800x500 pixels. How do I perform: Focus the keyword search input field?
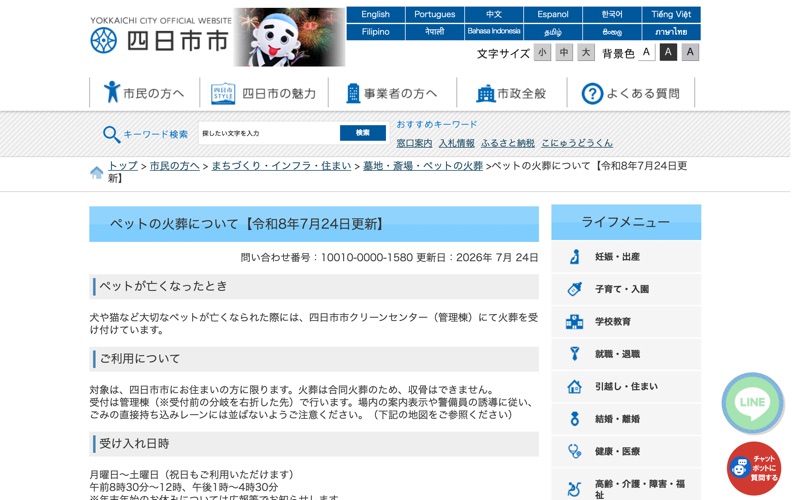[269, 133]
